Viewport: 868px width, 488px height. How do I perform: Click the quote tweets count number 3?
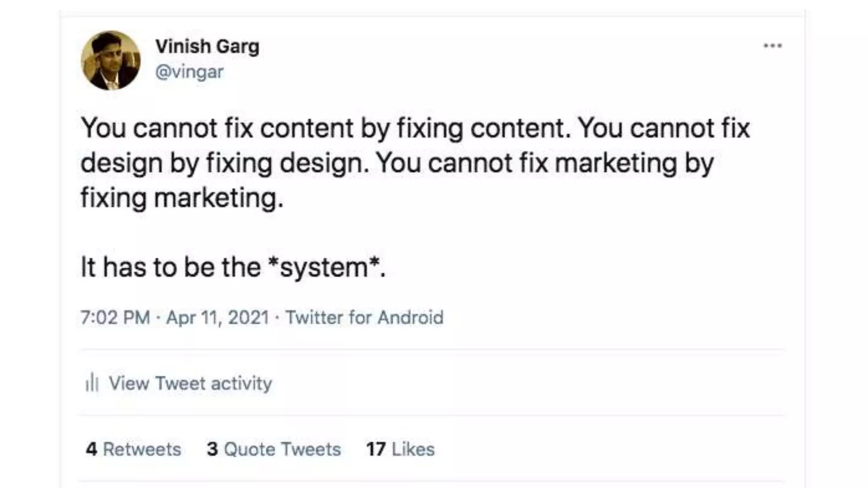[212, 449]
